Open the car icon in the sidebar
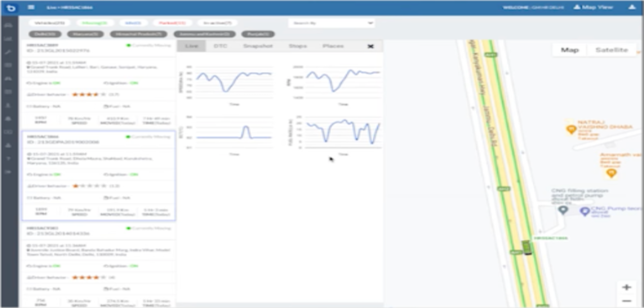 tap(8, 25)
